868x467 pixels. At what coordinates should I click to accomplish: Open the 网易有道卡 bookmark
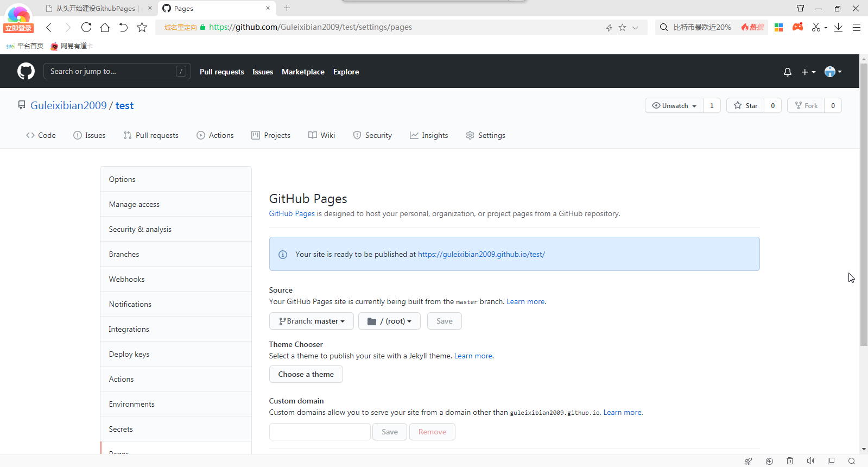(72, 46)
